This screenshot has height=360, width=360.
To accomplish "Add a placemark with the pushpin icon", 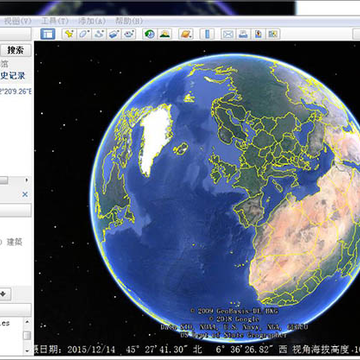I will (x=69, y=34).
